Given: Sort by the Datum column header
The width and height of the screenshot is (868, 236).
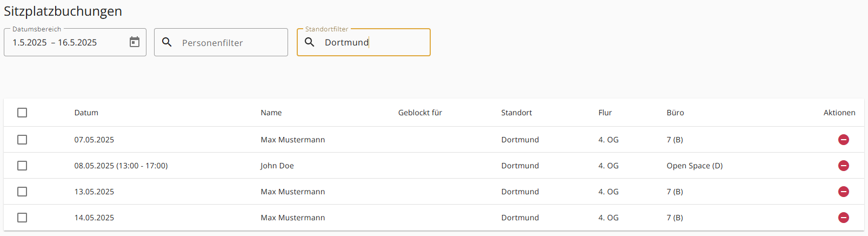Looking at the screenshot, I should (x=86, y=113).
